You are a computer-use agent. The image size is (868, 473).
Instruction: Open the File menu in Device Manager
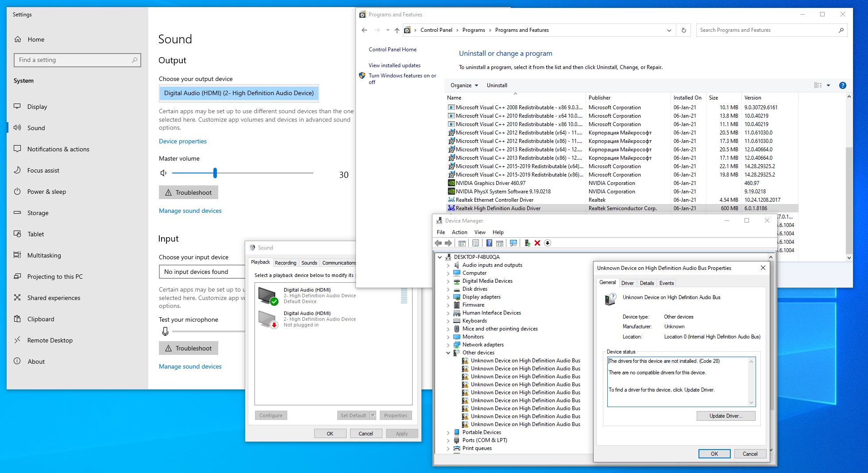[x=441, y=232]
